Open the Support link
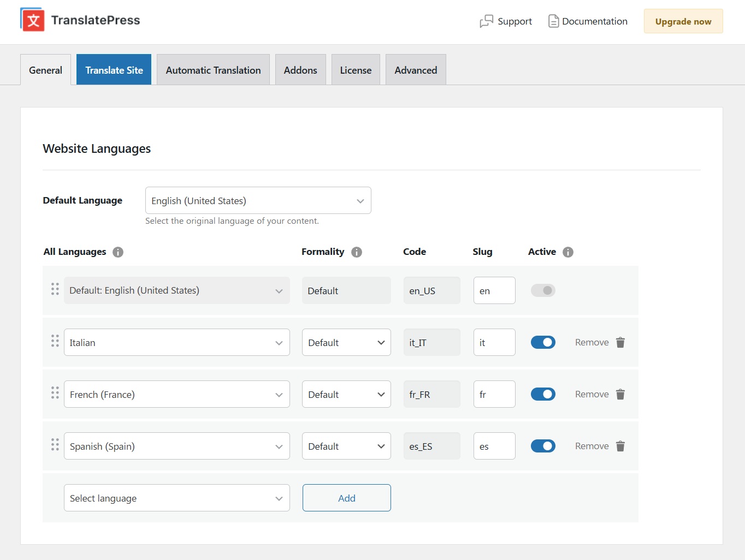745x560 pixels. (x=506, y=21)
